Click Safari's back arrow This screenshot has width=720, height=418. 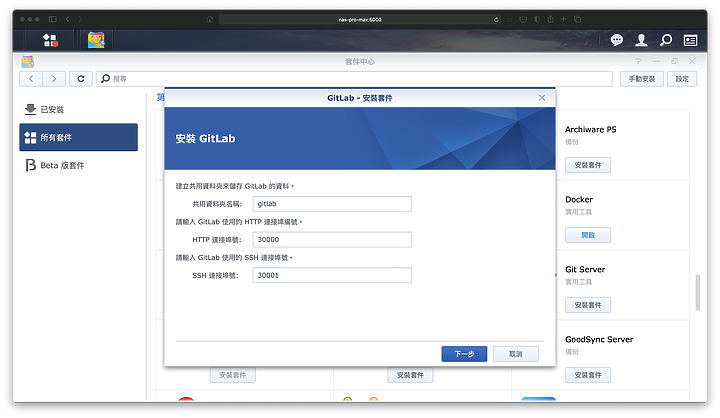pyautogui.click(x=68, y=19)
